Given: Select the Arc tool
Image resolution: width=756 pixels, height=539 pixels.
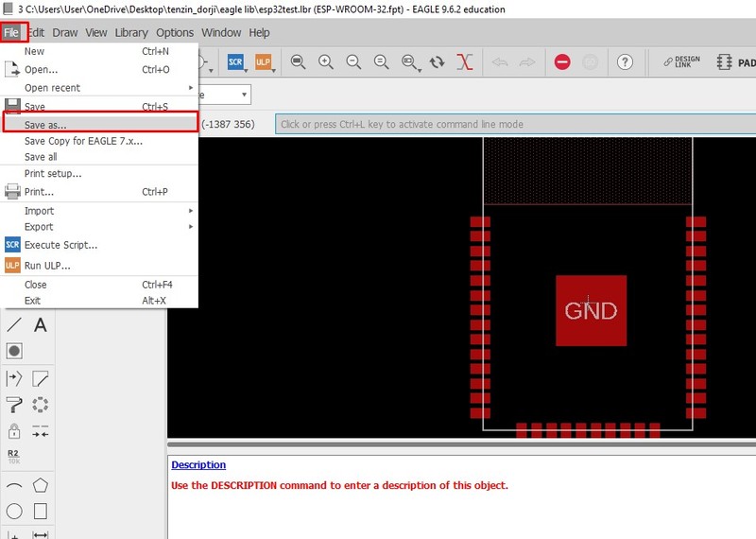Looking at the screenshot, I should coord(14,485).
